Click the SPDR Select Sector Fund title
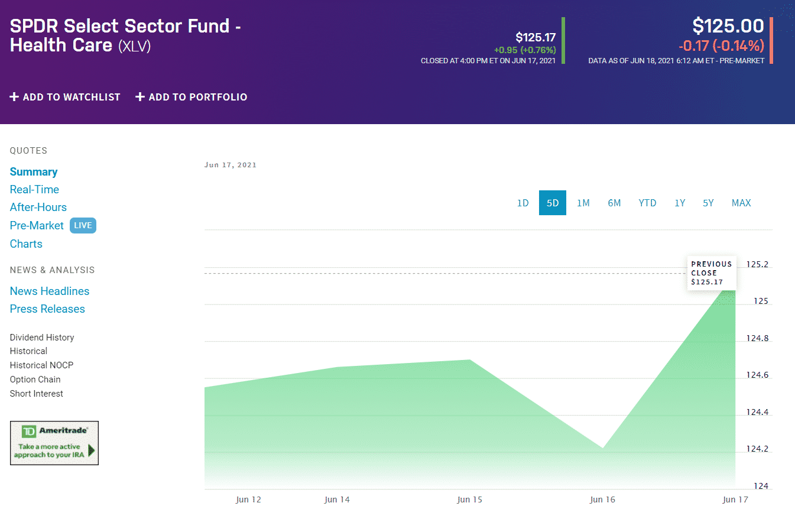 click(125, 35)
